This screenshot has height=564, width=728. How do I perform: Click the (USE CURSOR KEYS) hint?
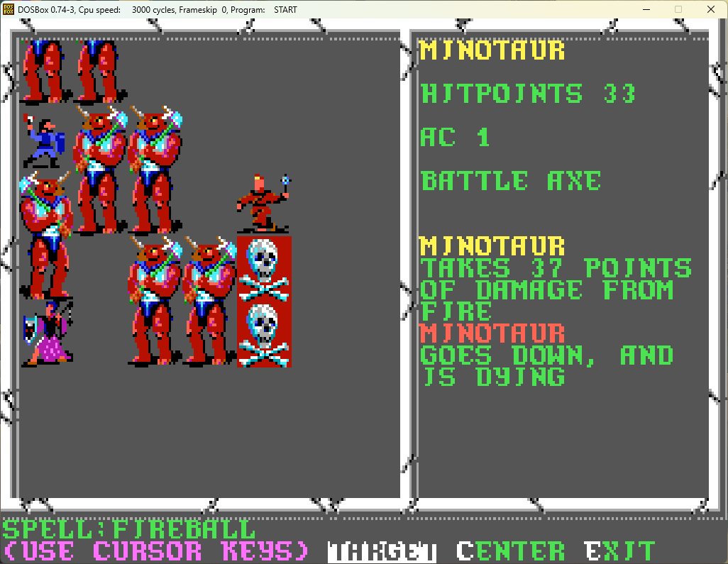point(156,551)
